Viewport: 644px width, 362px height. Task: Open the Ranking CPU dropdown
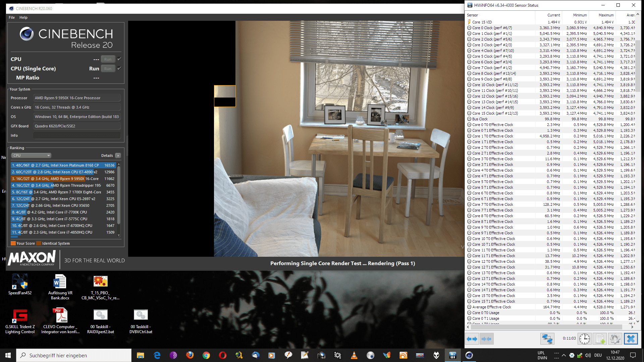[x=31, y=156]
